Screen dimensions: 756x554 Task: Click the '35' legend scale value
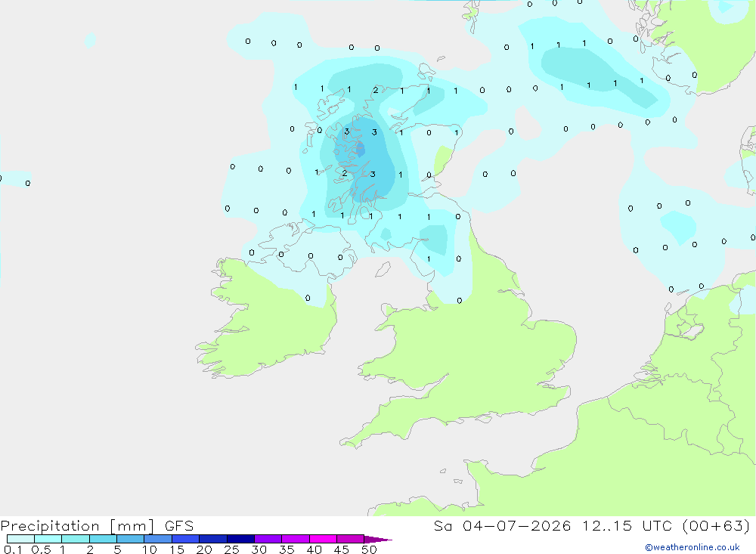[287, 549]
